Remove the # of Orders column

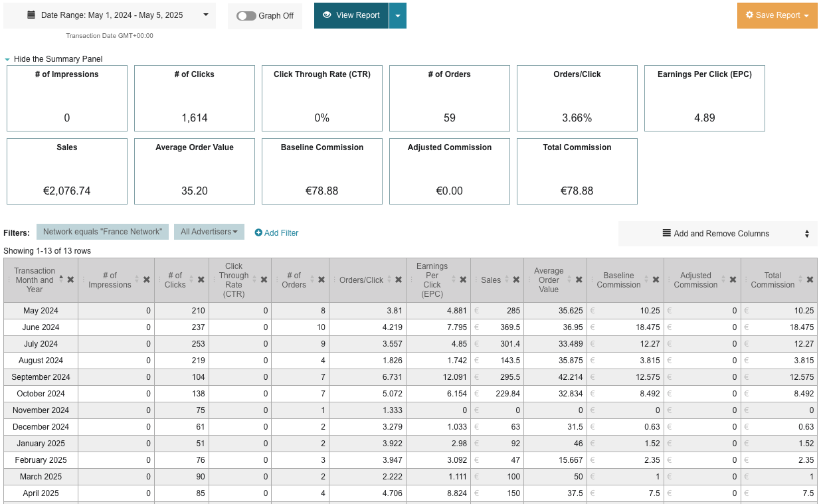coord(321,280)
